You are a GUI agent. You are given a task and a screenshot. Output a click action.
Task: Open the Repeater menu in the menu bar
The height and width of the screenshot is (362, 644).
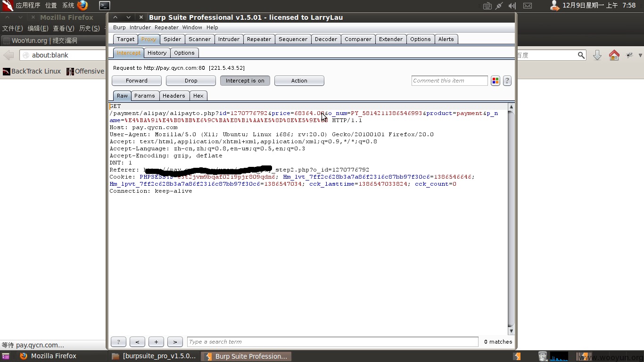click(166, 27)
